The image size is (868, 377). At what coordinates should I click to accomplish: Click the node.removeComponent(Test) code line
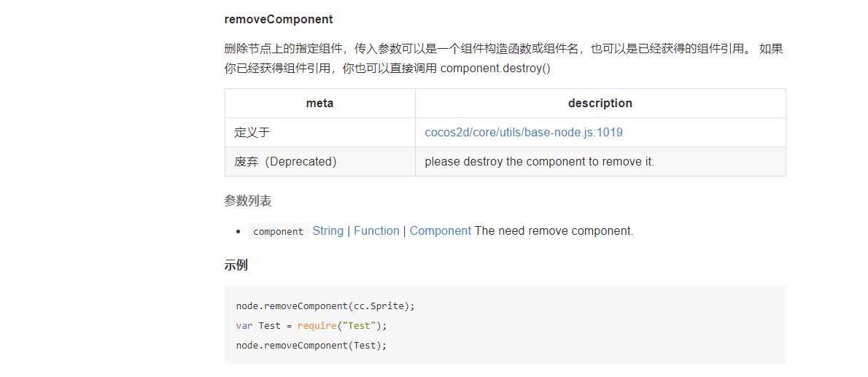311,345
